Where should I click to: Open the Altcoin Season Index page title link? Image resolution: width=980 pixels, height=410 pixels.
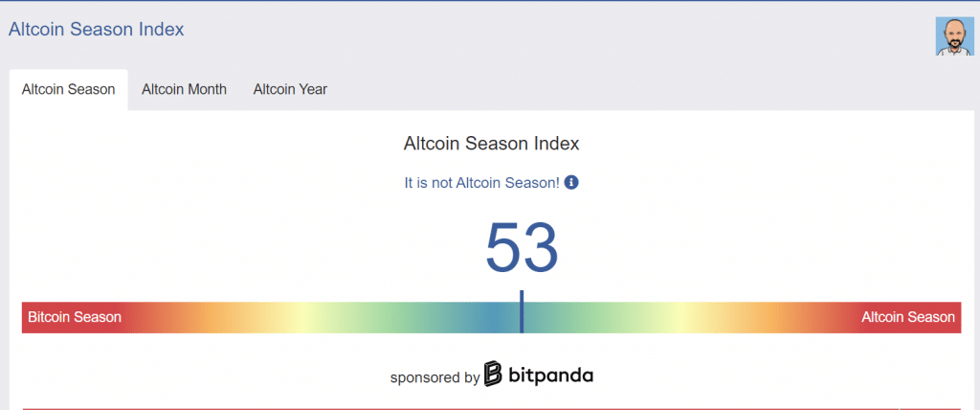97,29
